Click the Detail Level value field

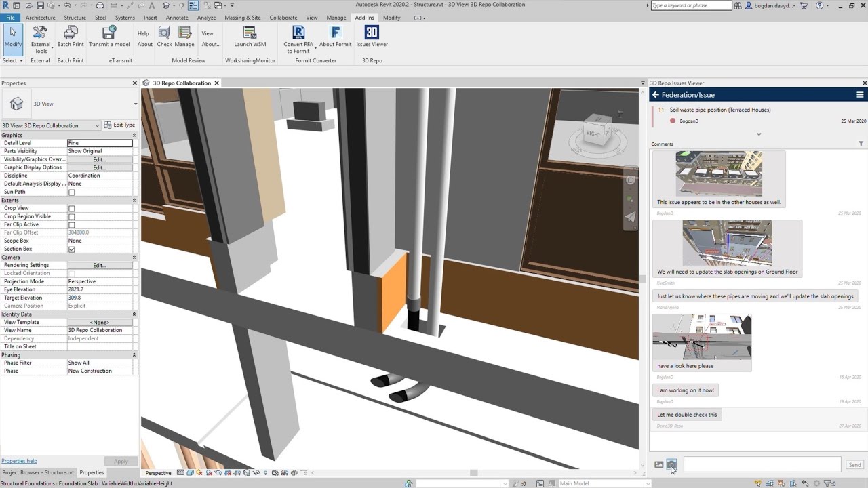point(100,143)
